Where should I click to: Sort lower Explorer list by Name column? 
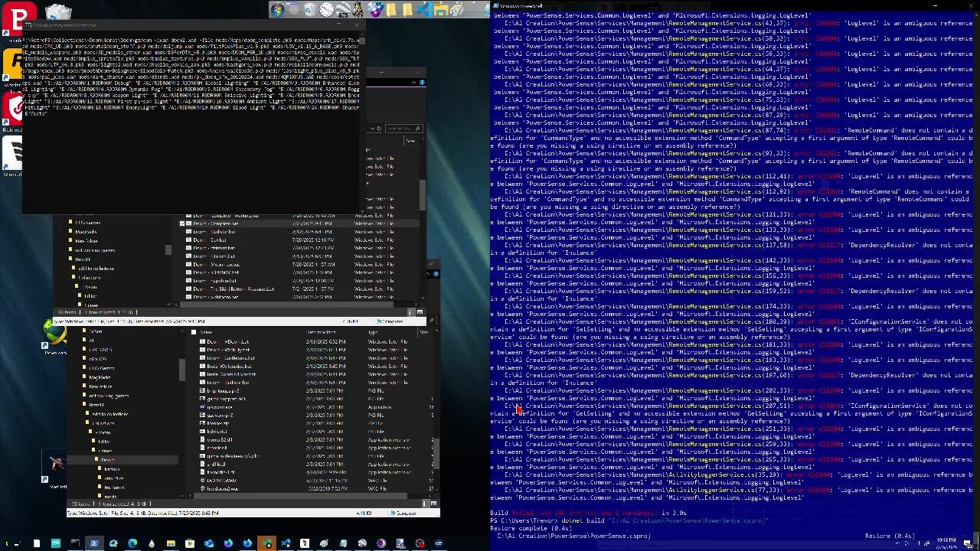206,332
